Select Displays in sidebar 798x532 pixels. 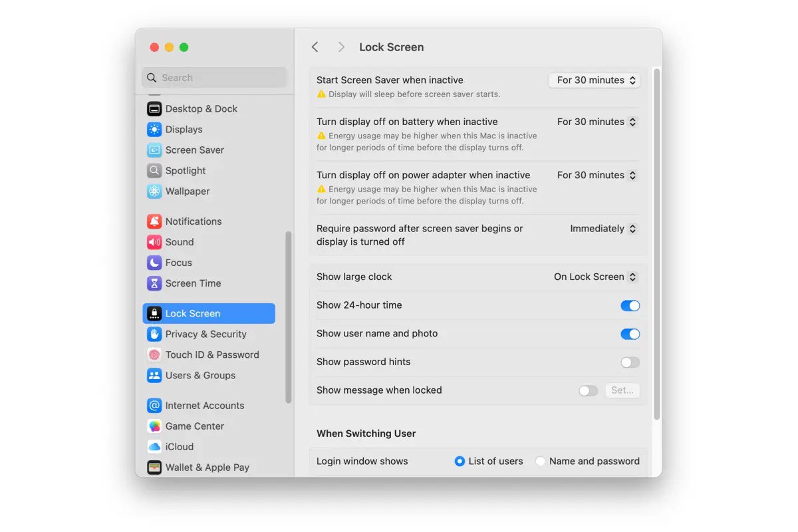pos(184,130)
